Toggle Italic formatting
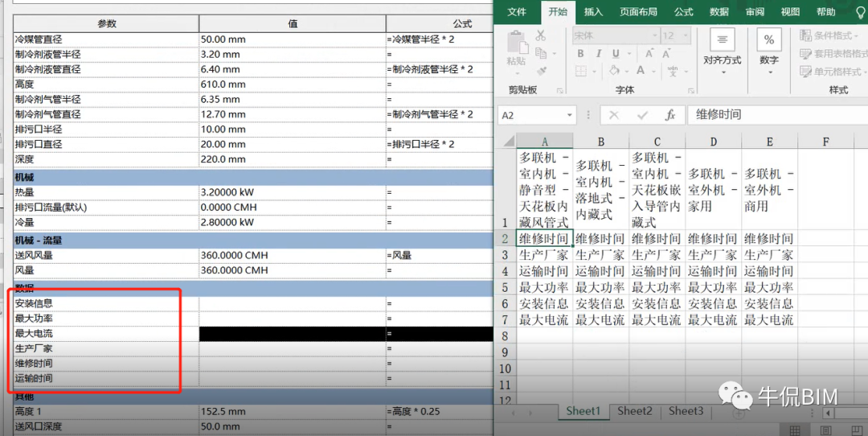 point(598,54)
